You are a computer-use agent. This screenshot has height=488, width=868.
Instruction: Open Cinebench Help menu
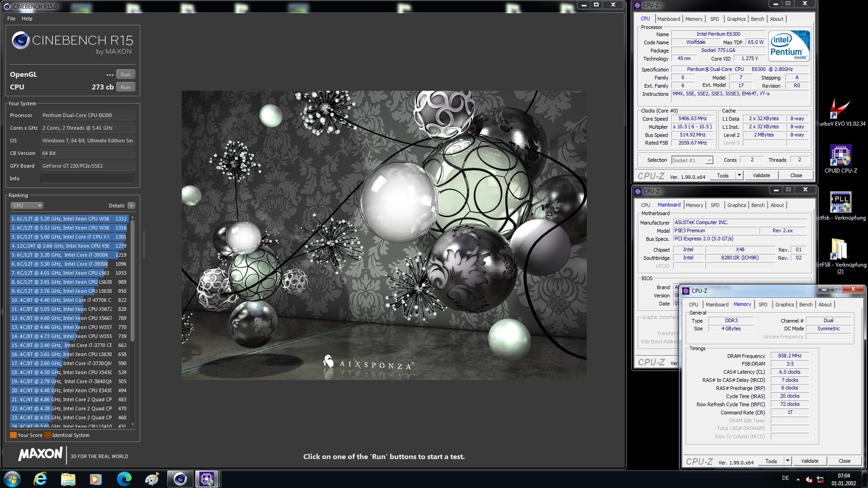tap(27, 19)
